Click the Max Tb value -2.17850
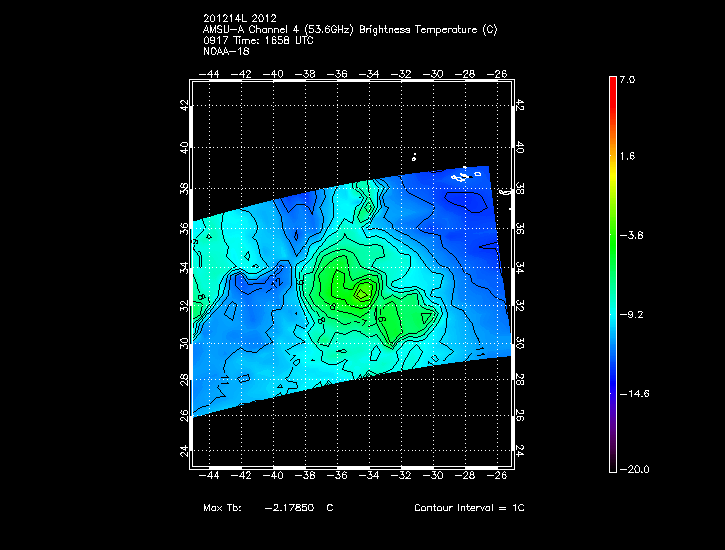Screen dimensions: 725x550 289,509
